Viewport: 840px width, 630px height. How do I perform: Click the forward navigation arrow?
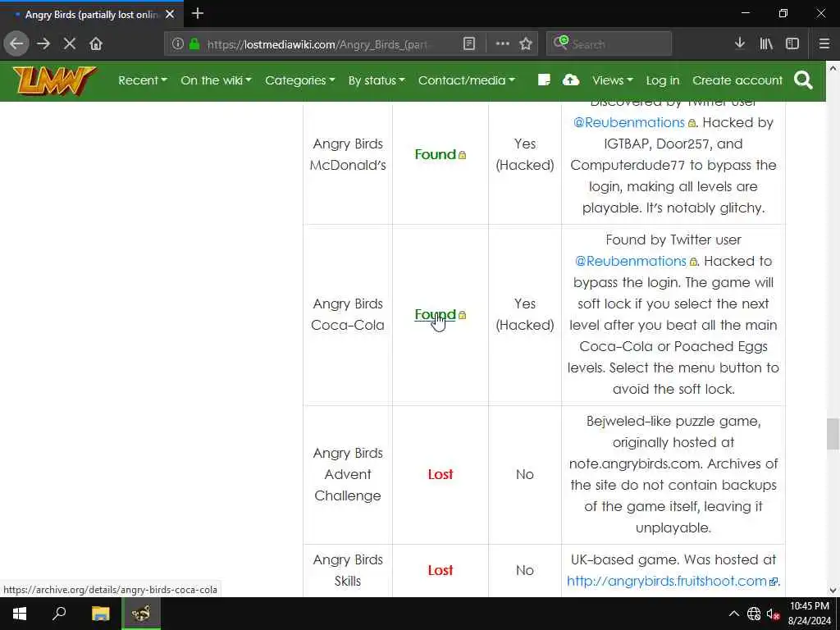point(43,43)
